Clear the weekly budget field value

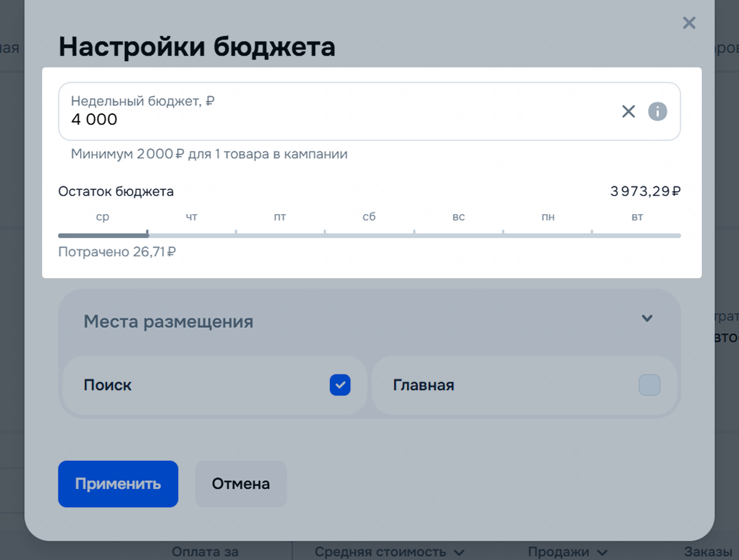coord(628,112)
